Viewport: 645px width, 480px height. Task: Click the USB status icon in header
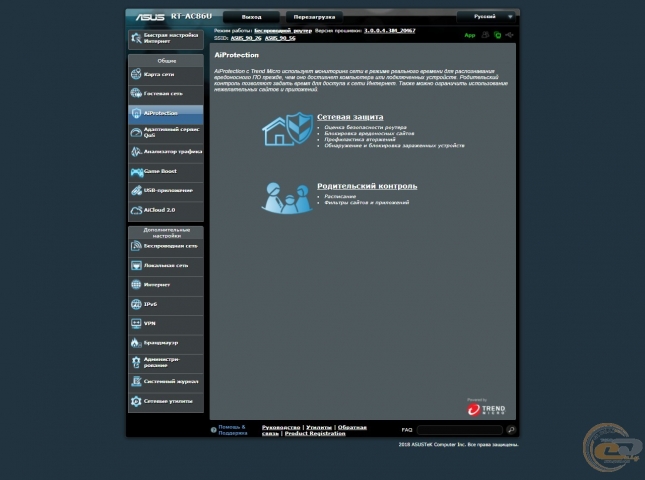click(509, 35)
